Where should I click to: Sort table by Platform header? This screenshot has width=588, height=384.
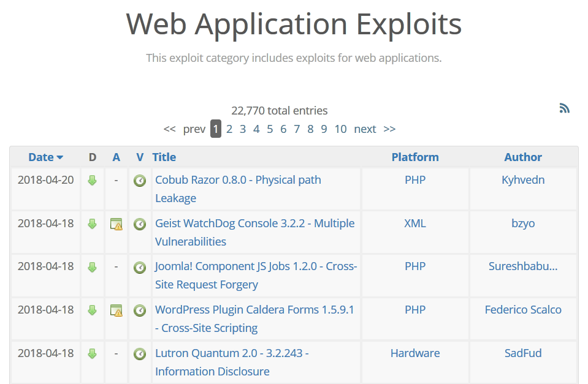coord(415,157)
